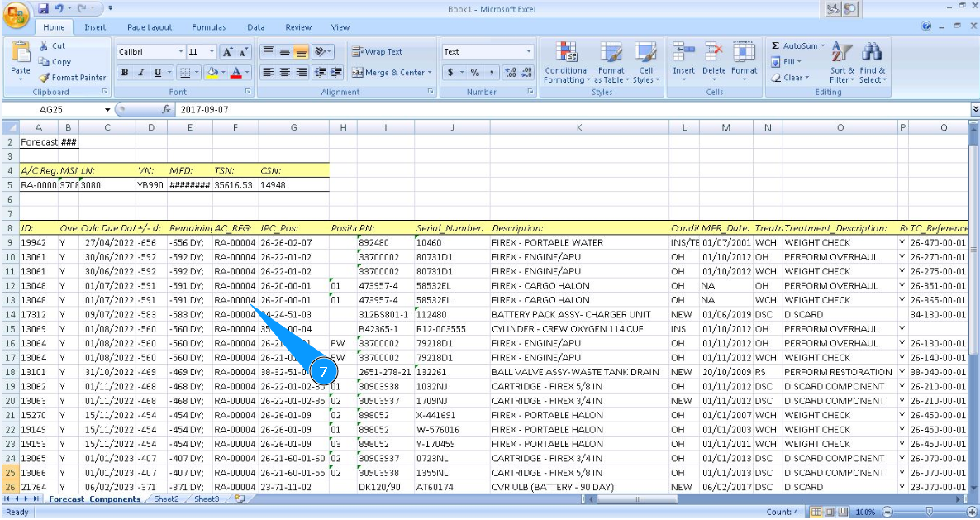Open Find & Select binoculars icon

tap(871, 53)
